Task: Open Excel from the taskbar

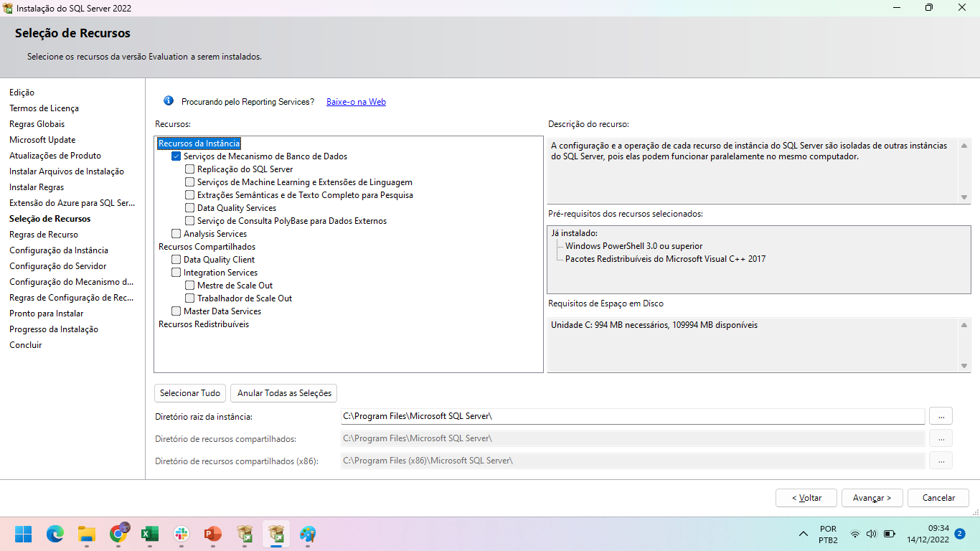Action: coord(150,534)
